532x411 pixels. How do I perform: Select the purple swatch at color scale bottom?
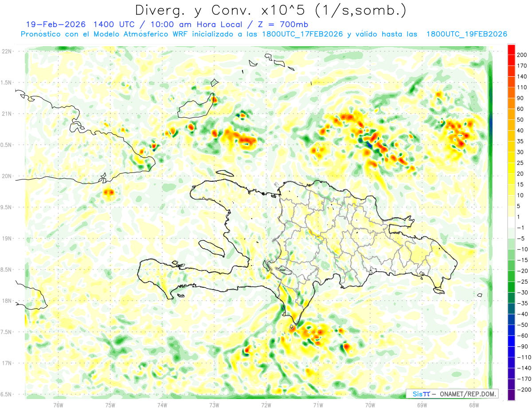point(511,395)
